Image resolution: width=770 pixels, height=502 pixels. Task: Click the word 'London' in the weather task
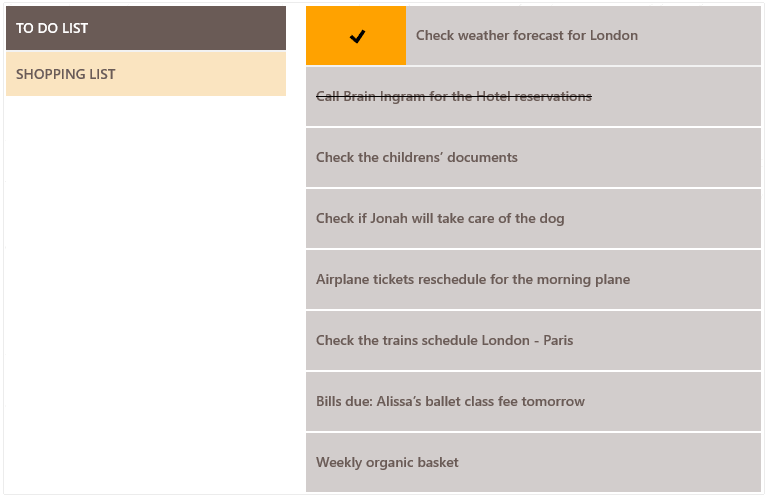point(613,36)
